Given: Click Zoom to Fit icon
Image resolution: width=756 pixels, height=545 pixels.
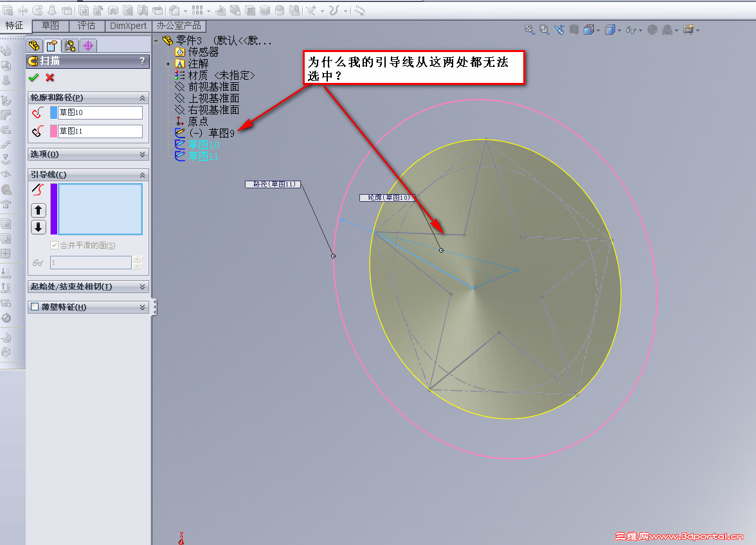Looking at the screenshot, I should point(530,30).
